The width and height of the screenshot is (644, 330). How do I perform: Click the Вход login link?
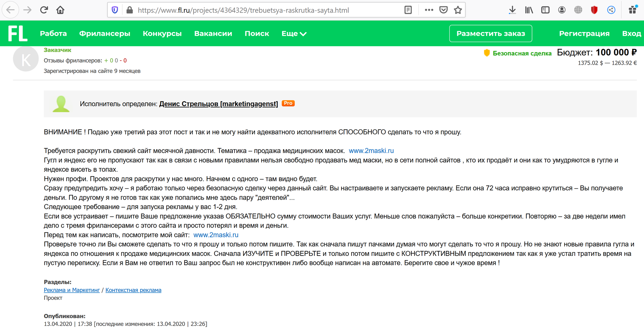(631, 33)
